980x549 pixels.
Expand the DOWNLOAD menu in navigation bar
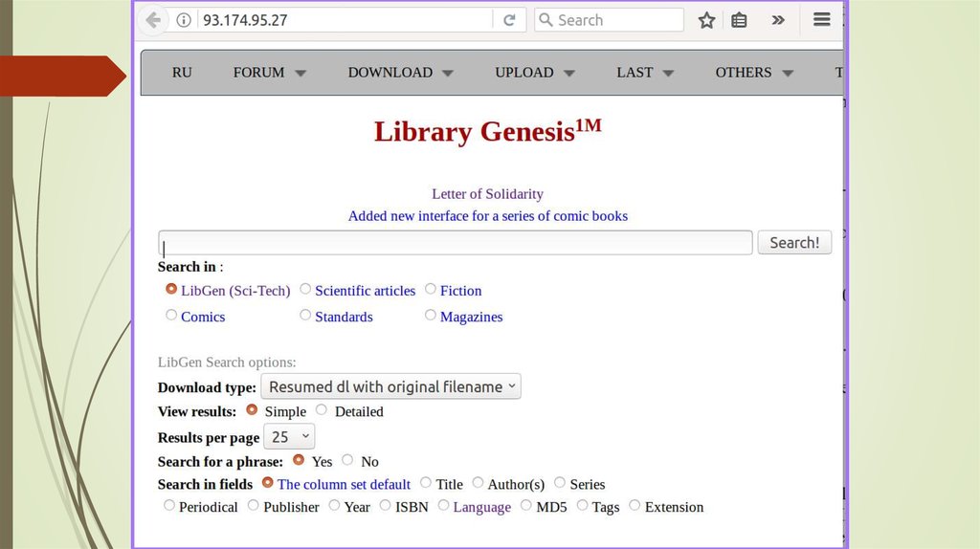[400, 73]
